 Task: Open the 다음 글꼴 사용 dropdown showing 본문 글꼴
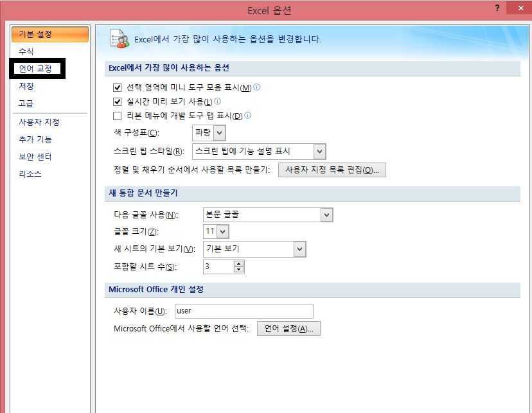pyautogui.click(x=326, y=215)
